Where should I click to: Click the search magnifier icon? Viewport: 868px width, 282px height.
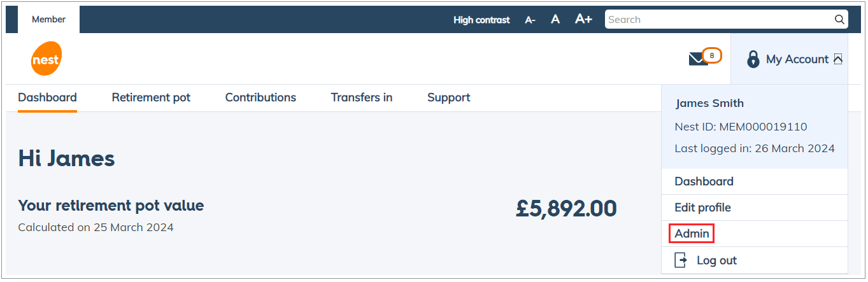(x=839, y=20)
